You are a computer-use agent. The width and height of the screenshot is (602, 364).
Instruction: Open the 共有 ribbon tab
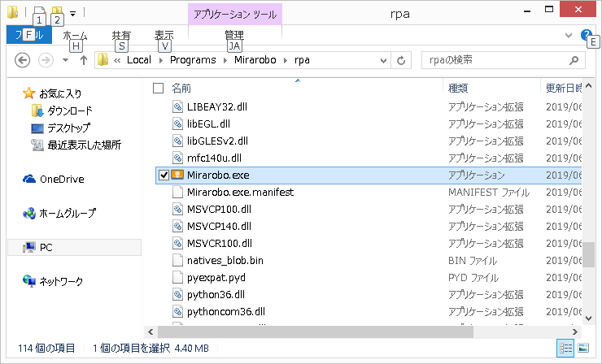(121, 36)
